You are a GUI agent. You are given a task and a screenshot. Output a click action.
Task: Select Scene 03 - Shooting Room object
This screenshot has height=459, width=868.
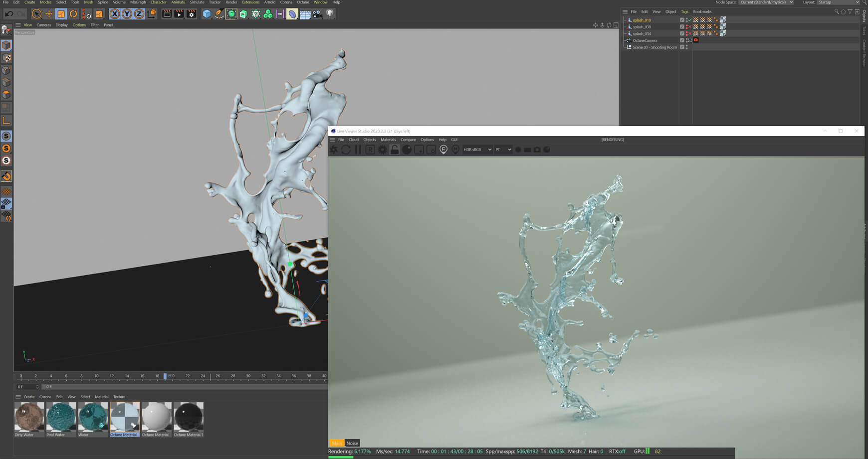click(654, 47)
